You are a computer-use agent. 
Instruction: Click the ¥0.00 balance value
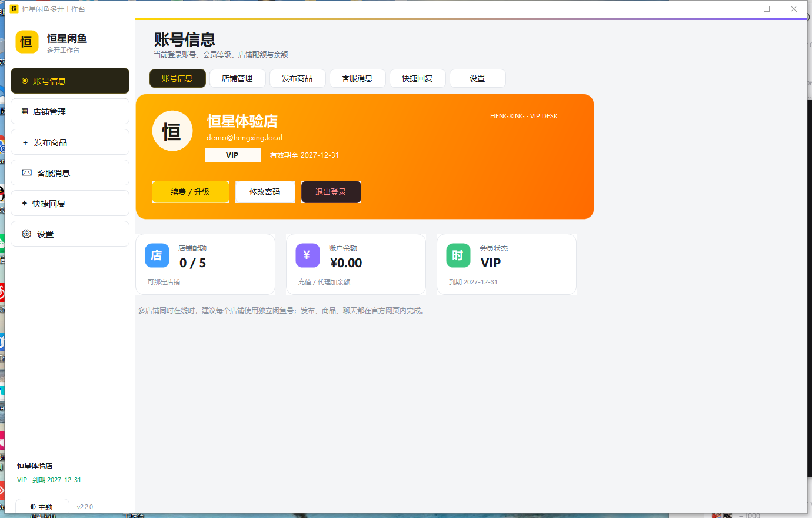(x=346, y=263)
